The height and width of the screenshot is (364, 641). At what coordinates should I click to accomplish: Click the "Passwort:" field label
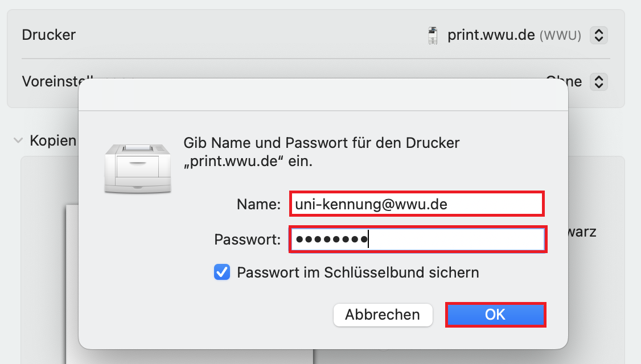tap(248, 239)
